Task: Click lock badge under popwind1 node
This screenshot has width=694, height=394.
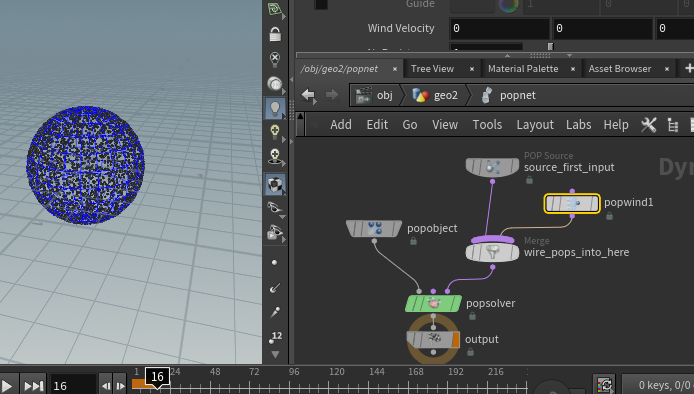Action: [609, 216]
